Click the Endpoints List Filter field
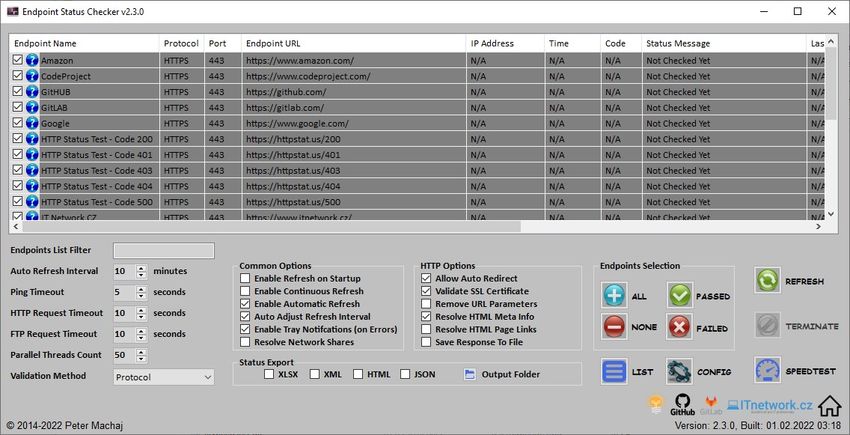 [164, 251]
